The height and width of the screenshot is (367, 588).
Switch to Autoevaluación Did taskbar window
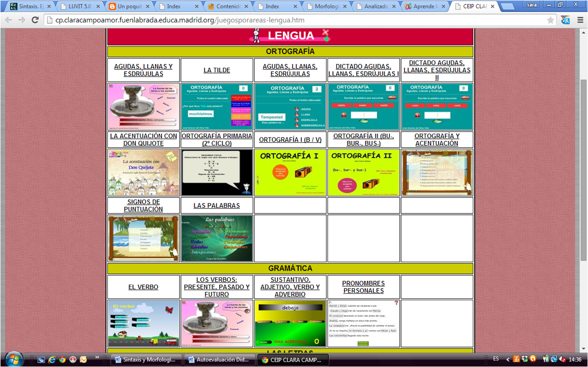pyautogui.click(x=220, y=360)
